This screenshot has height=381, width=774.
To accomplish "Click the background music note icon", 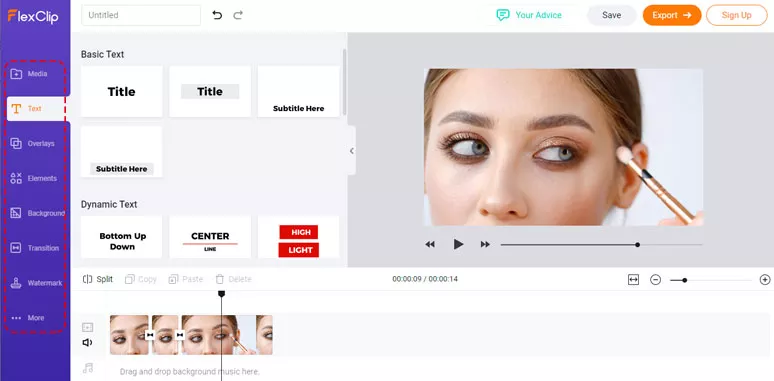I will click(x=88, y=368).
